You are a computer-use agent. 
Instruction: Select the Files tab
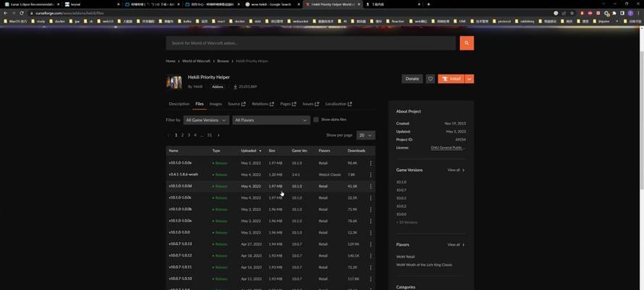click(199, 104)
